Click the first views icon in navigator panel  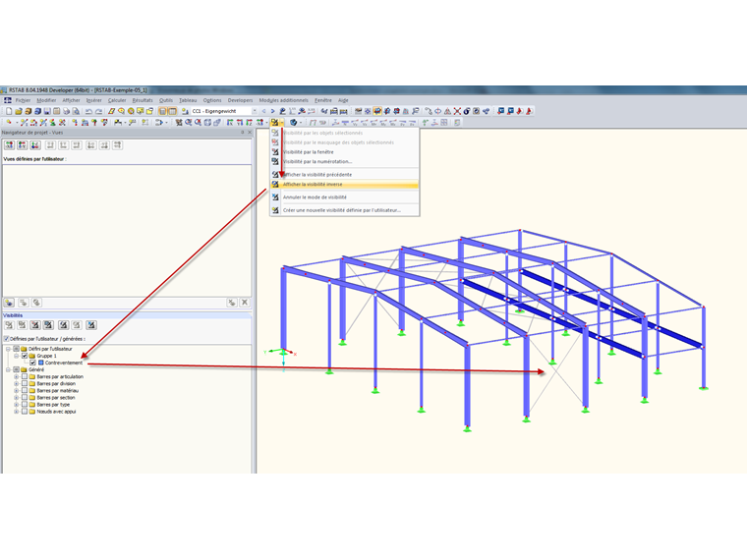click(9, 145)
